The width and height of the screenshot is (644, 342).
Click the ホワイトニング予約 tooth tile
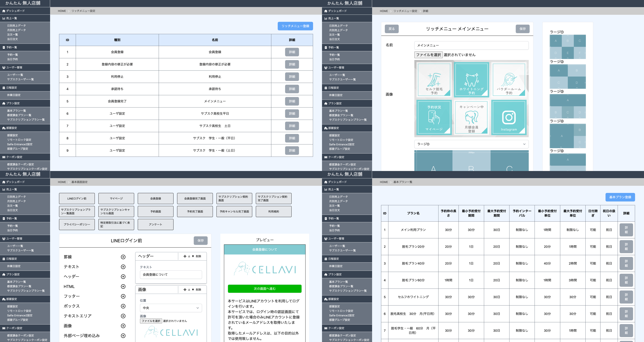coord(471,80)
